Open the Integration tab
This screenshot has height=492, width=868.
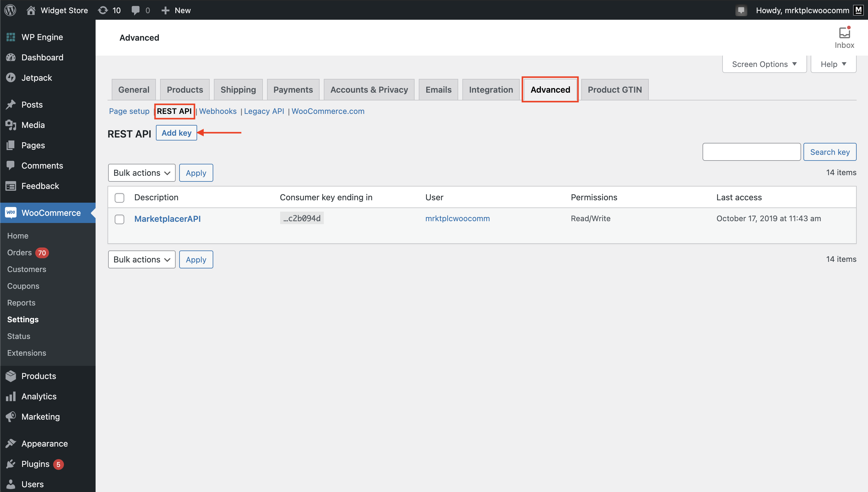[491, 90]
